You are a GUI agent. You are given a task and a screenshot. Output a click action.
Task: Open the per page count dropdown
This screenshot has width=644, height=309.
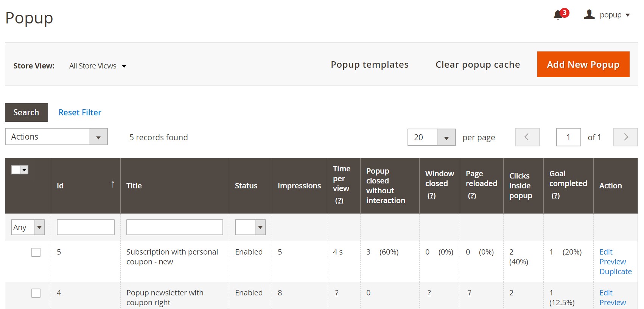pos(431,137)
